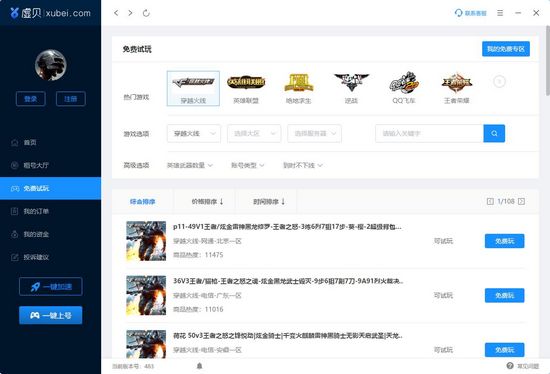Open 我的订单 in the sidebar
Image resolution: width=550 pixels, height=374 pixels.
51,211
